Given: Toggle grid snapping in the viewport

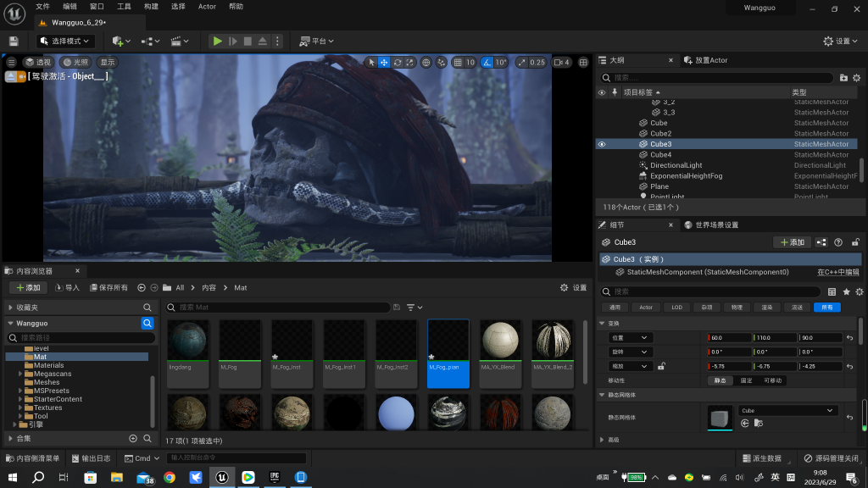Looking at the screenshot, I should [x=458, y=63].
